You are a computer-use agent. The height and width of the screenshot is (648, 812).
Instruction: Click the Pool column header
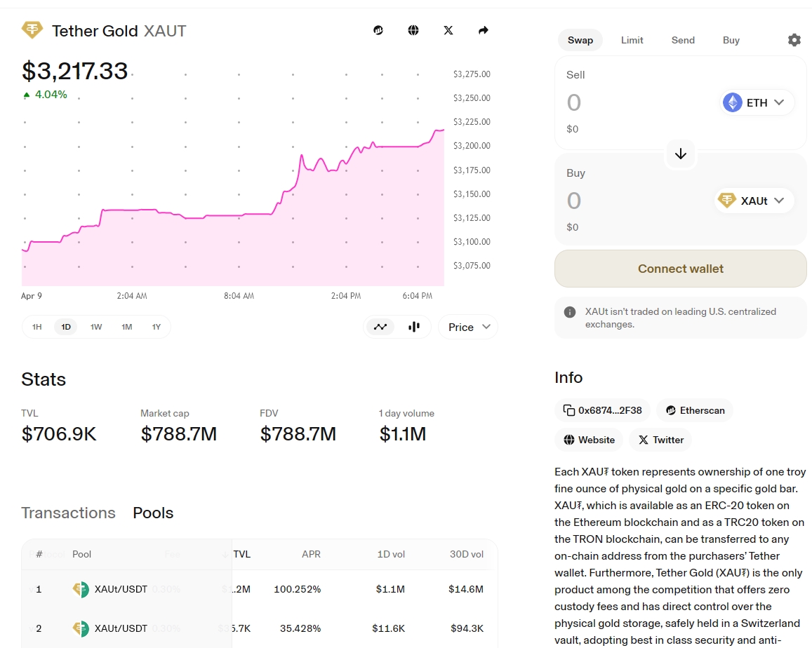coord(82,554)
